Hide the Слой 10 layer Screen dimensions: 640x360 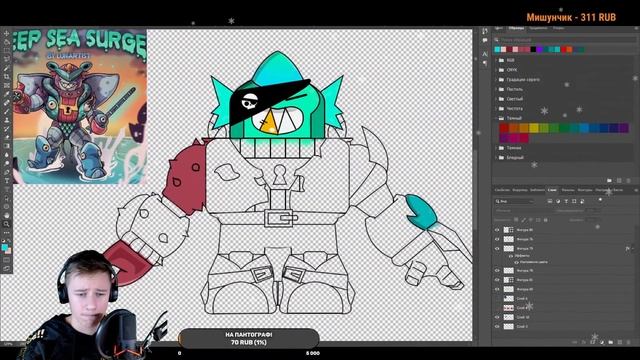[x=497, y=317]
